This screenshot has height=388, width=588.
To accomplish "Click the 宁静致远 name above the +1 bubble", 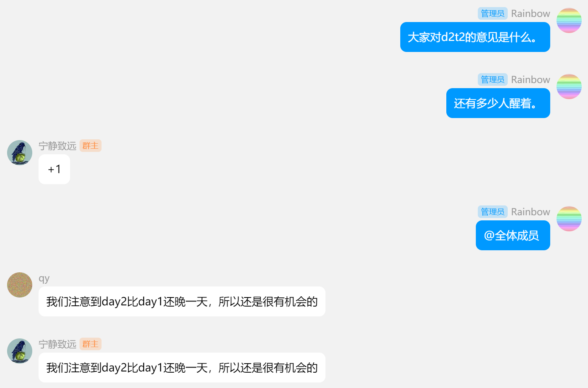I will (x=57, y=146).
